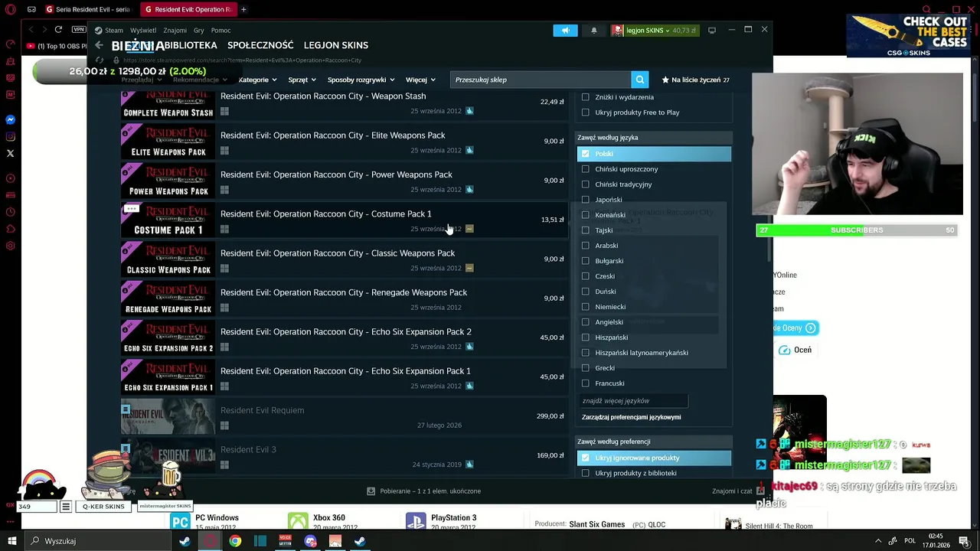Open Steam announcements megaphone button

click(566, 31)
